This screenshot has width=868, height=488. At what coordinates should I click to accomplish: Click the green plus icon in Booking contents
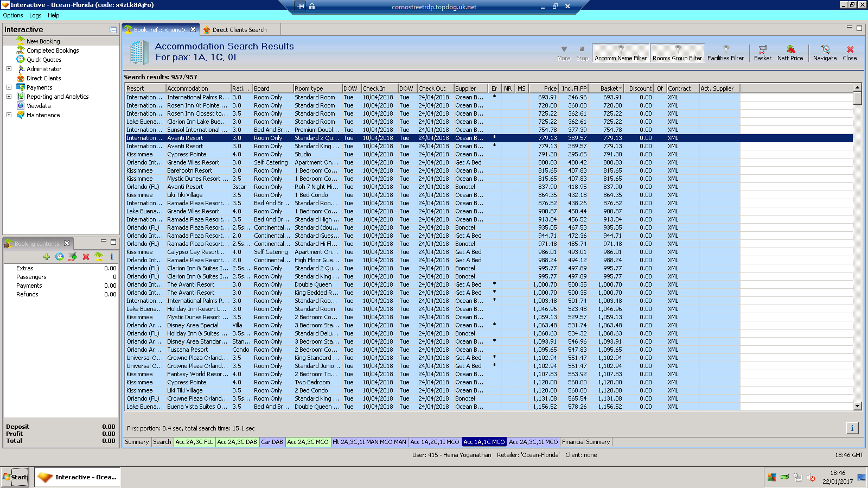[47, 257]
